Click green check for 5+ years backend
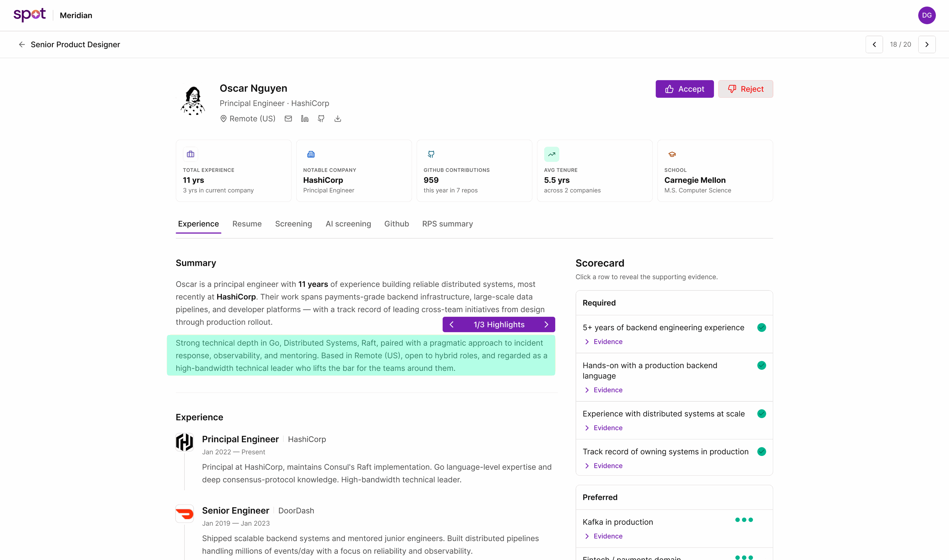The height and width of the screenshot is (560, 949). pyautogui.click(x=762, y=328)
